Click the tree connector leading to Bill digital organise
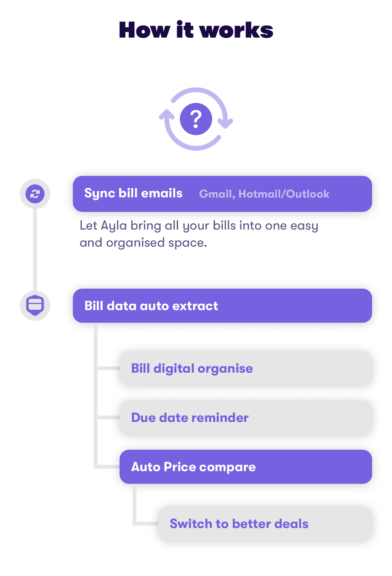This screenshot has height=576, width=392. (x=108, y=368)
